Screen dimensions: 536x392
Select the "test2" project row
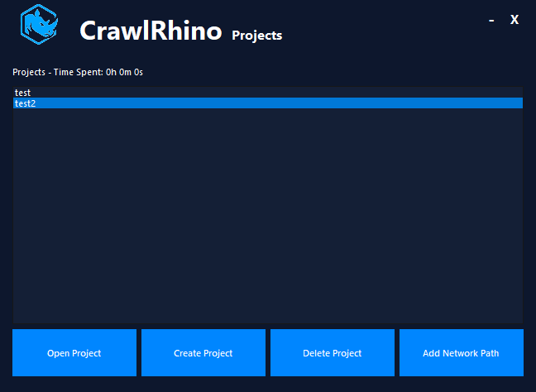(268, 103)
